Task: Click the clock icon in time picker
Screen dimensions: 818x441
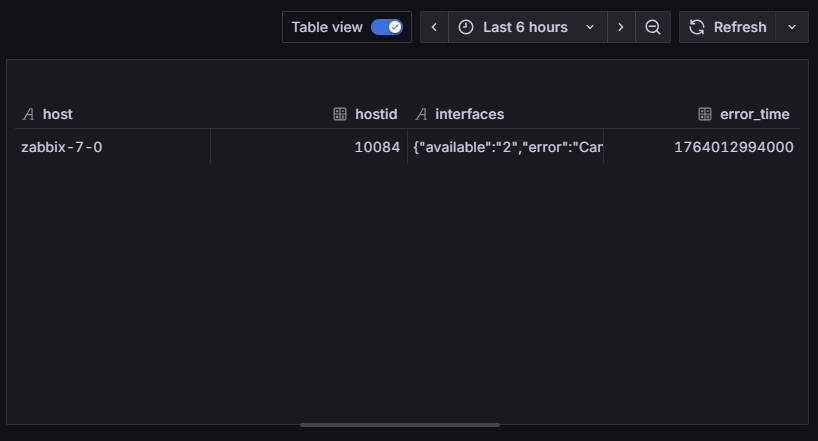Action: (x=466, y=27)
